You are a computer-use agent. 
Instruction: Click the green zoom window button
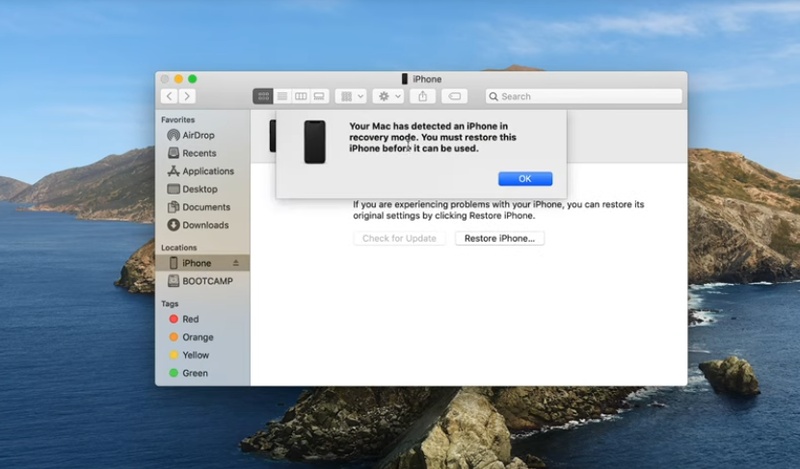coord(192,79)
